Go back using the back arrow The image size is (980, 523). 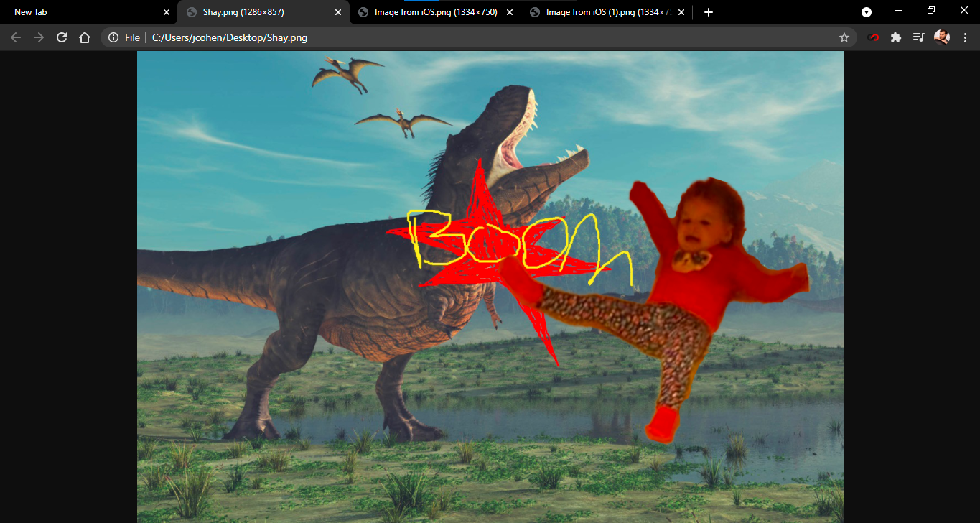pyautogui.click(x=16, y=37)
